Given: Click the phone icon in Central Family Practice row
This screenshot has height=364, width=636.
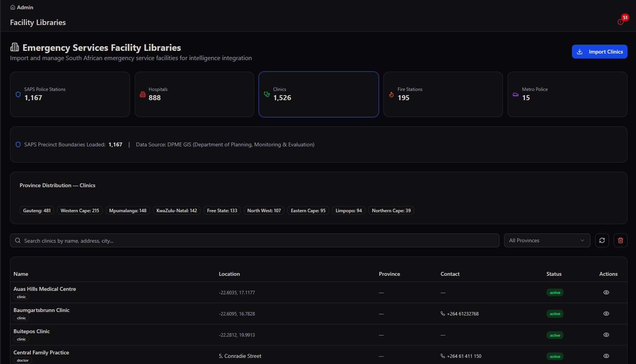Looking at the screenshot, I should point(443,356).
